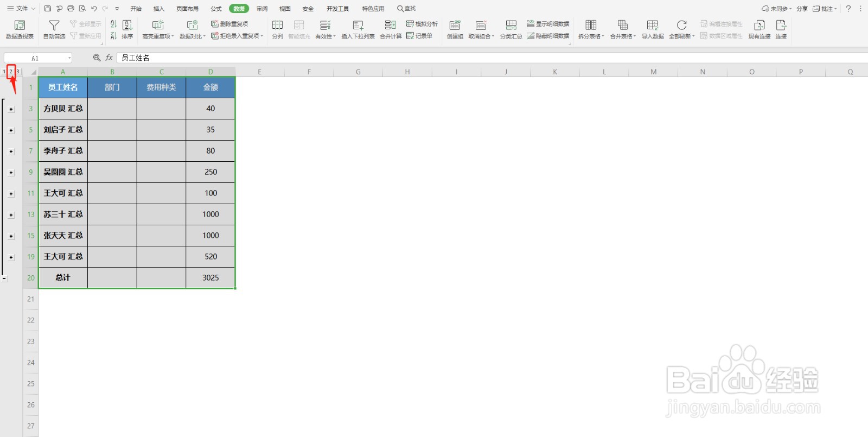The height and width of the screenshot is (437, 868).
Task: Switch to the Formulas (公式) tab
Action: click(216, 9)
